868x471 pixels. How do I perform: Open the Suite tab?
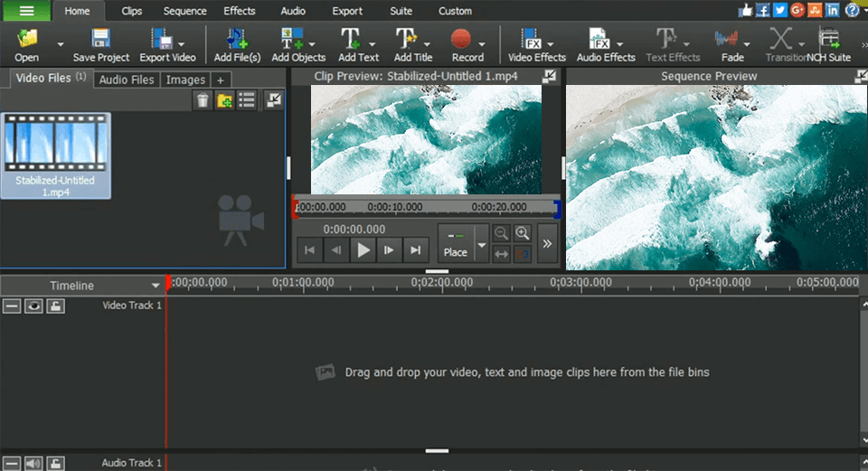coord(401,11)
